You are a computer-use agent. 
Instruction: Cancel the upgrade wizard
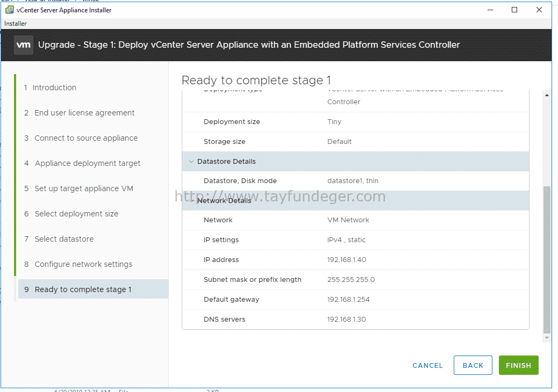tap(427, 365)
